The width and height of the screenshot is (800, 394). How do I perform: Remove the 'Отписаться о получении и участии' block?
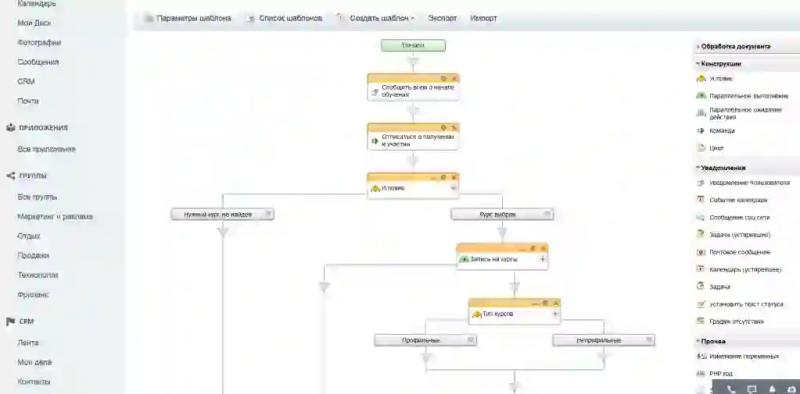[454, 127]
